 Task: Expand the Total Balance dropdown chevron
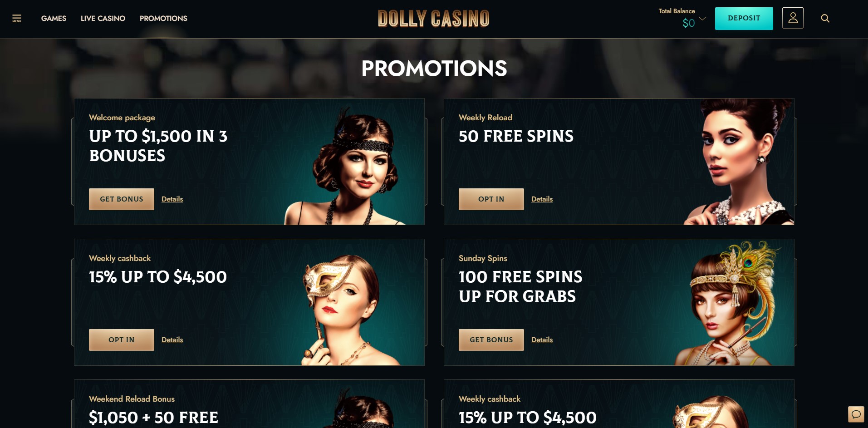pos(702,19)
